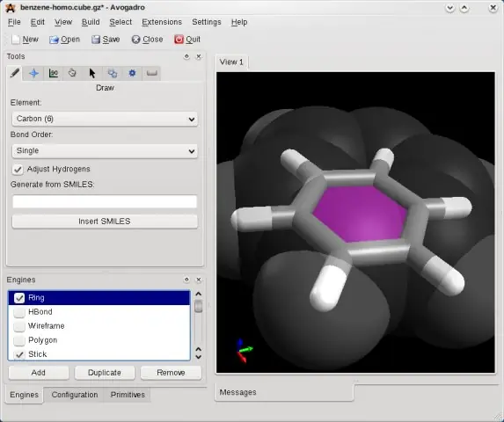Click the Engines list scrollbar handle
The height and width of the screenshot is (422, 504).
199,306
